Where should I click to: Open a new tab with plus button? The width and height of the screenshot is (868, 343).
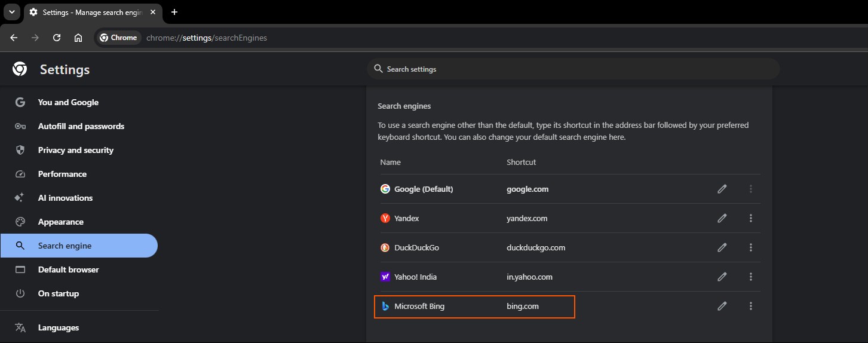[x=174, y=12]
